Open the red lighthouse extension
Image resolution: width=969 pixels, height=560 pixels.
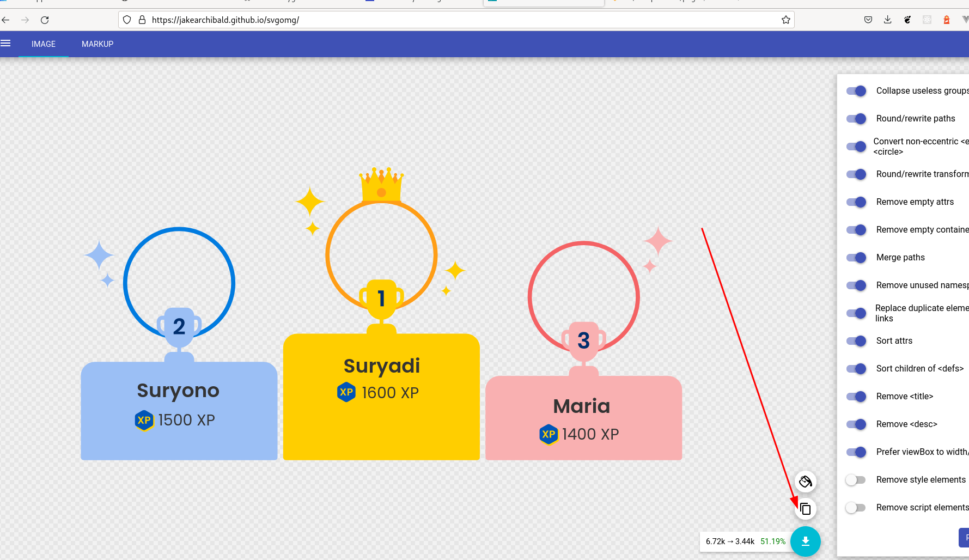(946, 20)
